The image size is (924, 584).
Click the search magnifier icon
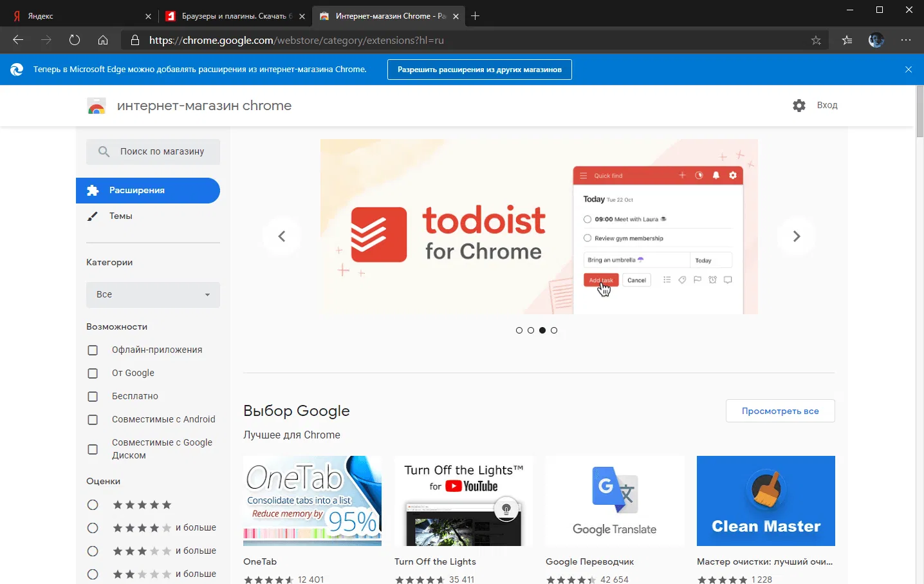pyautogui.click(x=104, y=152)
